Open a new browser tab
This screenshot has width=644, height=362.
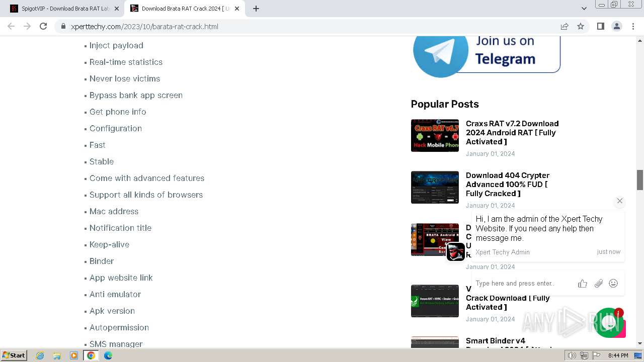256,9
